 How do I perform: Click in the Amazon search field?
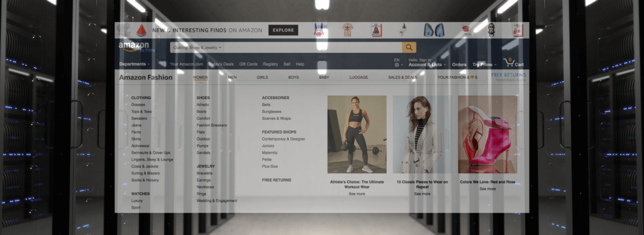click(x=313, y=47)
